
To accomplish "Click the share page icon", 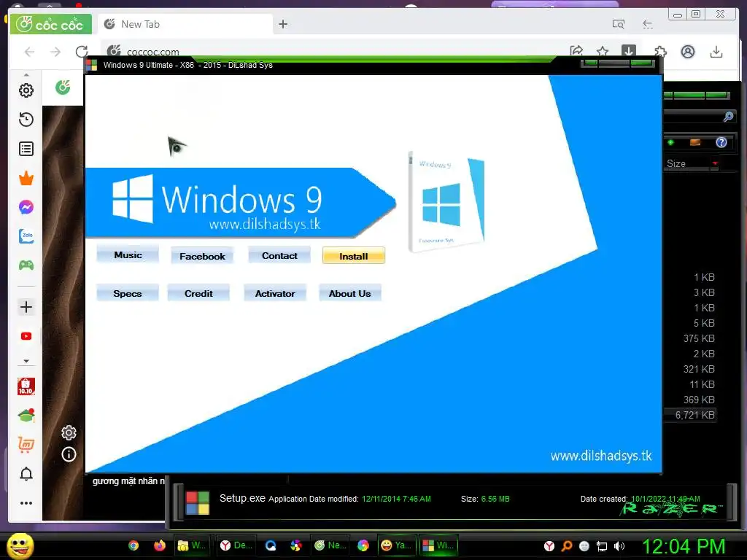I will (576, 51).
